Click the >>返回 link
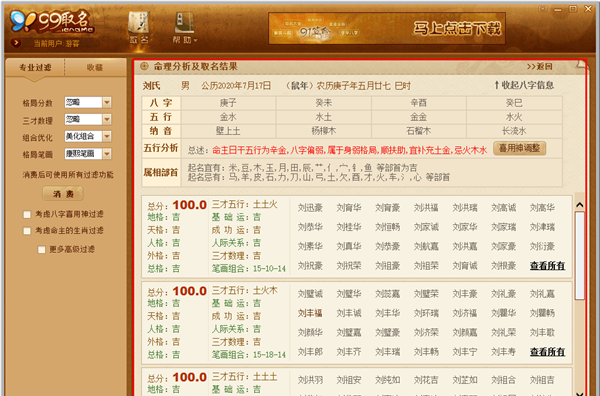The image size is (600, 396). click(x=540, y=67)
